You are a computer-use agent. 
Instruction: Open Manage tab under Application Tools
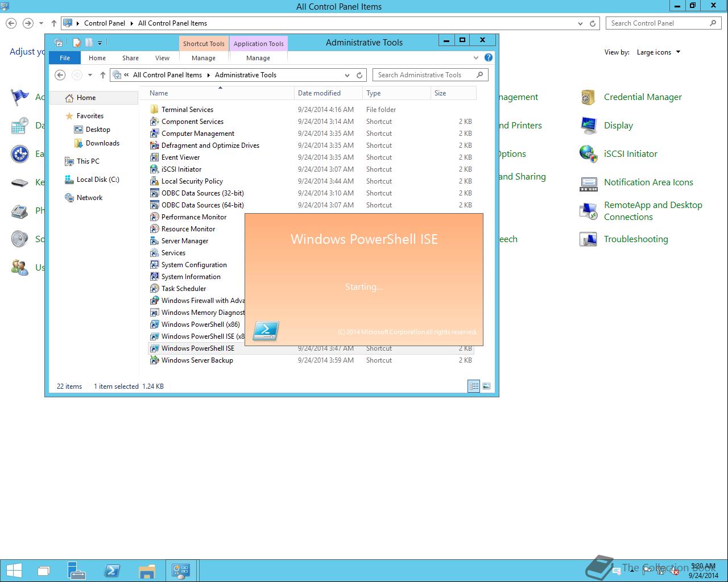258,58
